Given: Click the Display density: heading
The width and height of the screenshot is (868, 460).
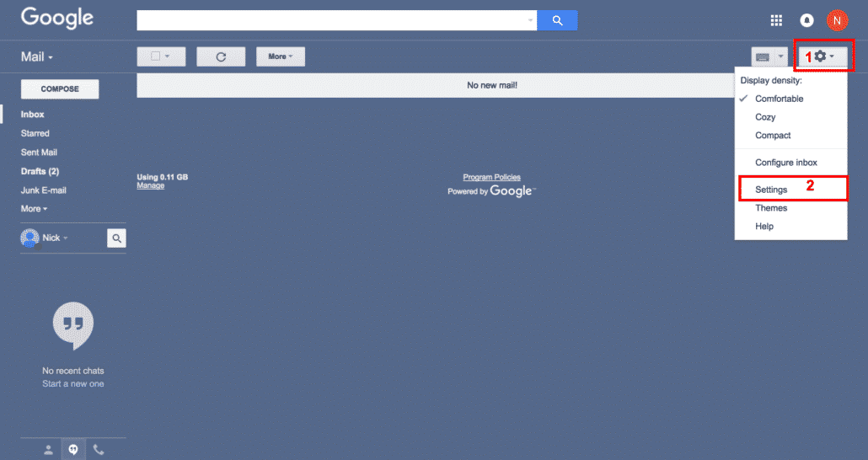Looking at the screenshot, I should coord(771,80).
